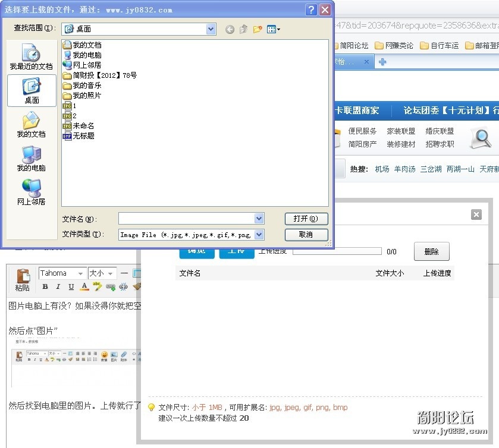Open the 简阳论坛 bookmark folder
The width and height of the screenshot is (499, 448).
[352, 46]
